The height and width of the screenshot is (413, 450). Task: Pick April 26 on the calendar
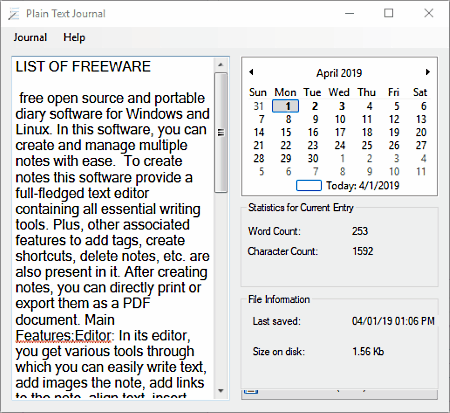[x=394, y=145]
